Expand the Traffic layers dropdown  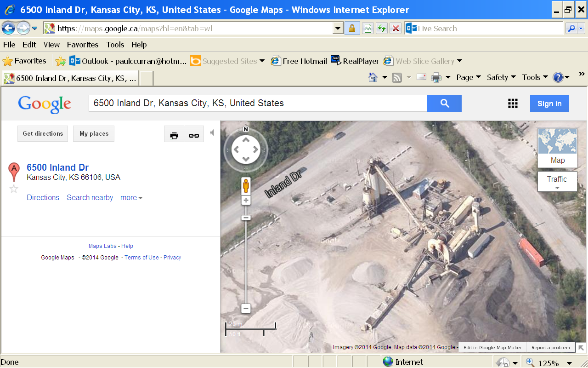coord(557,182)
